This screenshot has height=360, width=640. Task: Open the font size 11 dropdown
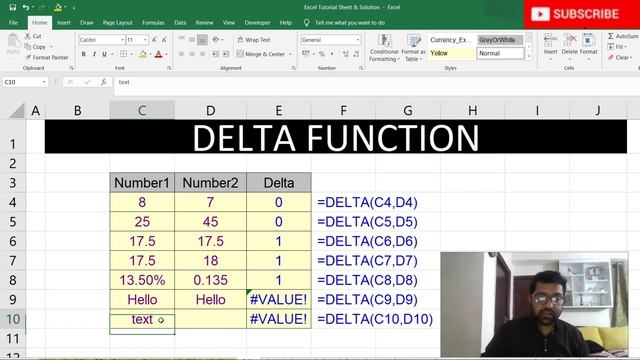point(145,40)
